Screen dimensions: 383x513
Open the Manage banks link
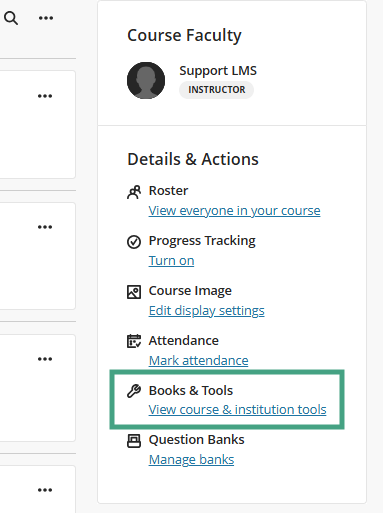click(191, 460)
